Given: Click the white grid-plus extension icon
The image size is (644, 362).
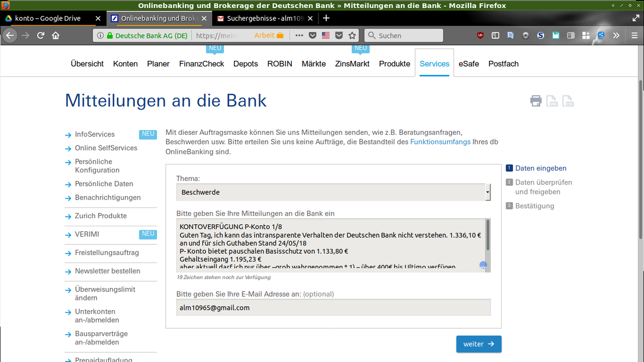Looking at the screenshot, I should 586,35.
